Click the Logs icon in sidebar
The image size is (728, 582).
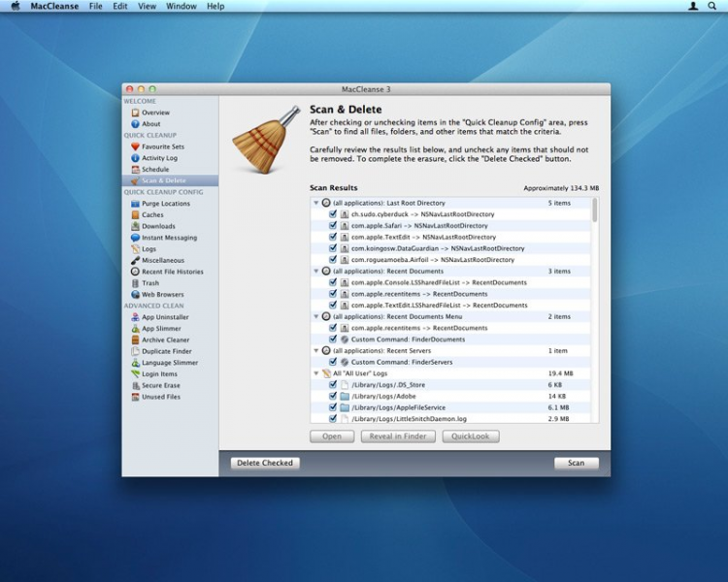[135, 248]
